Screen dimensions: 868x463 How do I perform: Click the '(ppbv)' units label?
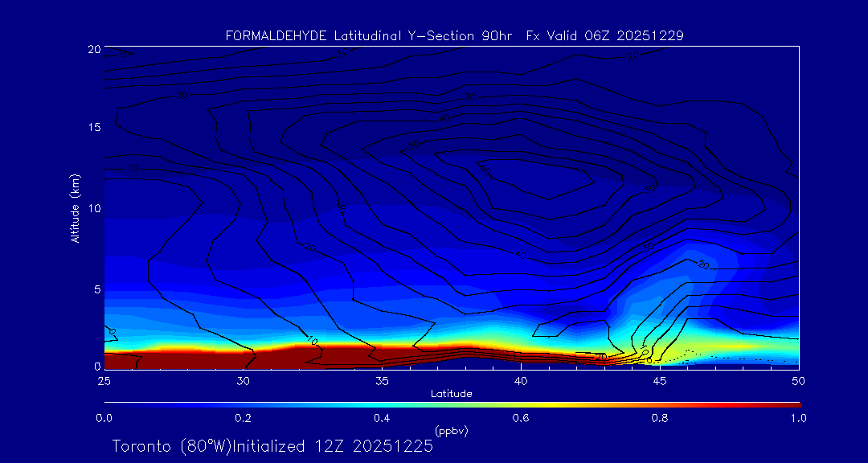(451, 430)
